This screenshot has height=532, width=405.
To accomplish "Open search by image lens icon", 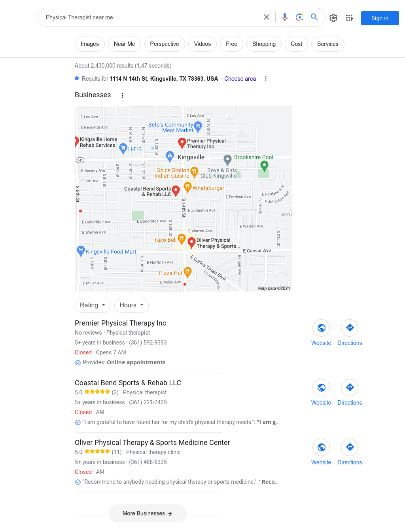I will coord(300,17).
